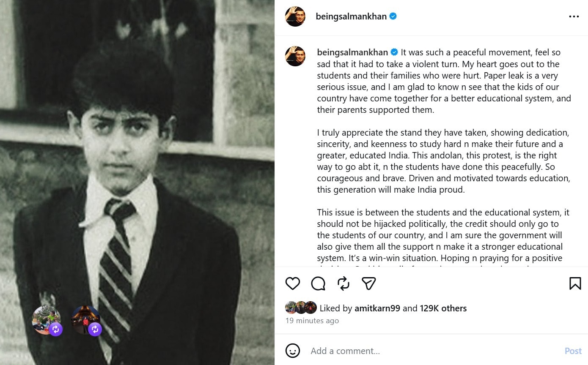Click the verified badge in the header
This screenshot has width=588, height=365.
click(393, 16)
